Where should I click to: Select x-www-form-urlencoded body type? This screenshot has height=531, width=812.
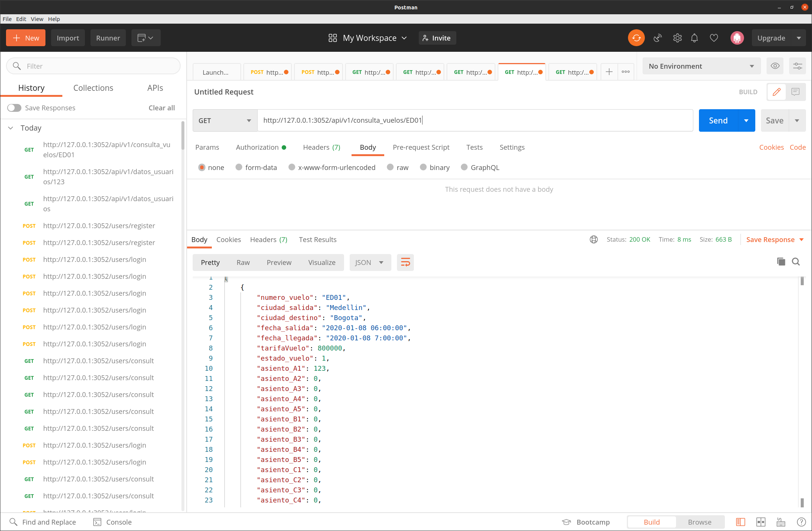click(x=292, y=167)
